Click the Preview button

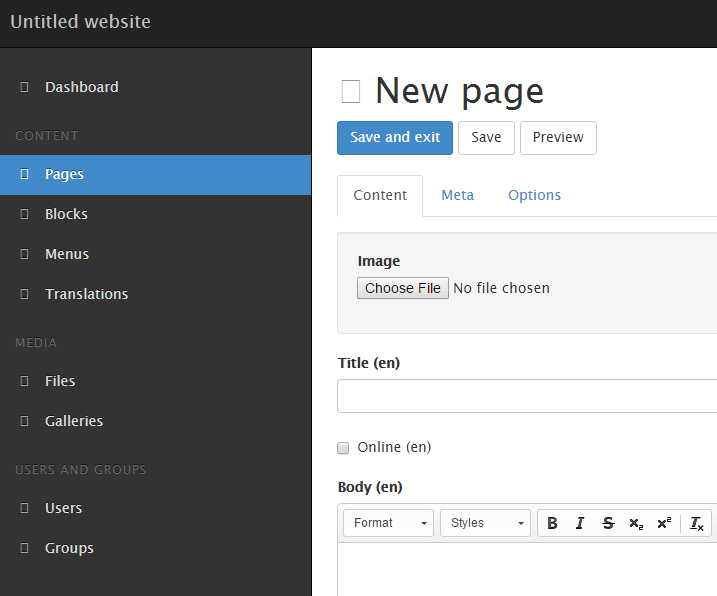point(558,138)
